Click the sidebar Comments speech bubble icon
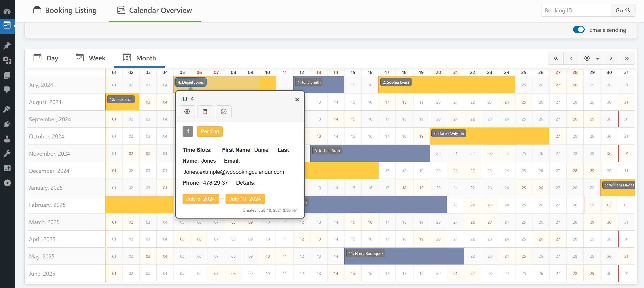Viewport: 644px width, 288px height. point(7,90)
